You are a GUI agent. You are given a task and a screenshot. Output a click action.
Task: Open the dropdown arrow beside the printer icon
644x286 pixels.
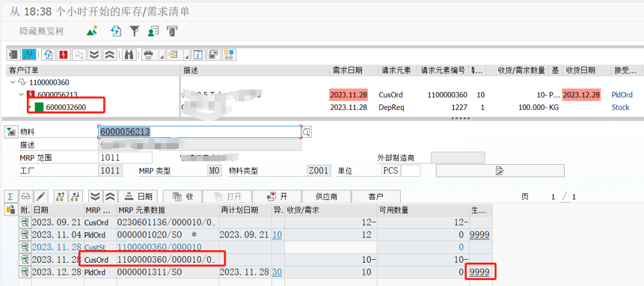point(162,56)
